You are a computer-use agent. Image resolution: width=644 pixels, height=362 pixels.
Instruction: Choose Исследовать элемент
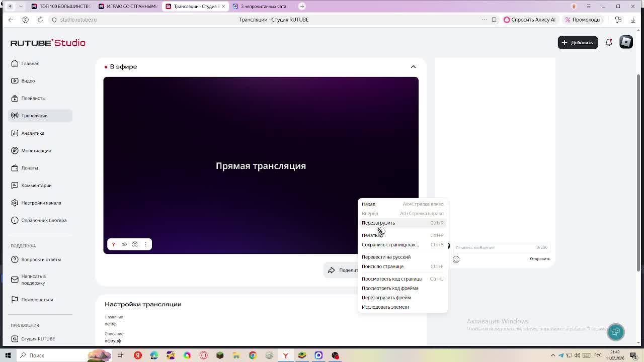click(403, 307)
